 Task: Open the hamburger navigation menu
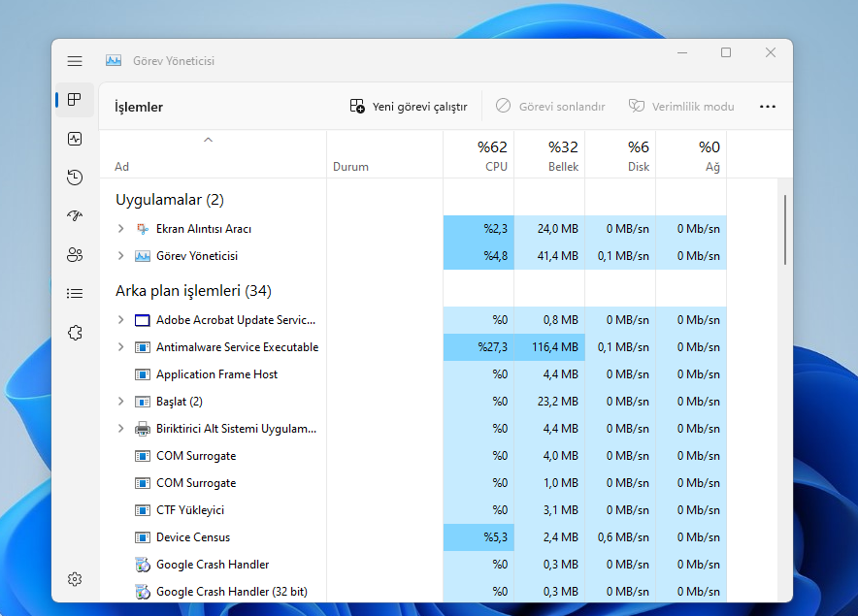(75, 61)
